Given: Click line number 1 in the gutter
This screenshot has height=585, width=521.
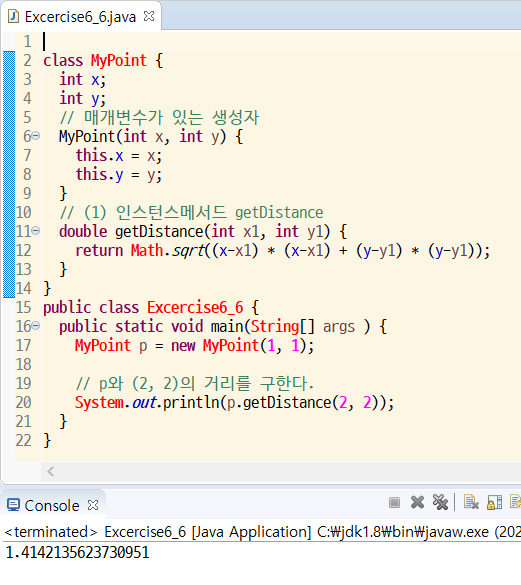Looking at the screenshot, I should [x=27, y=41].
